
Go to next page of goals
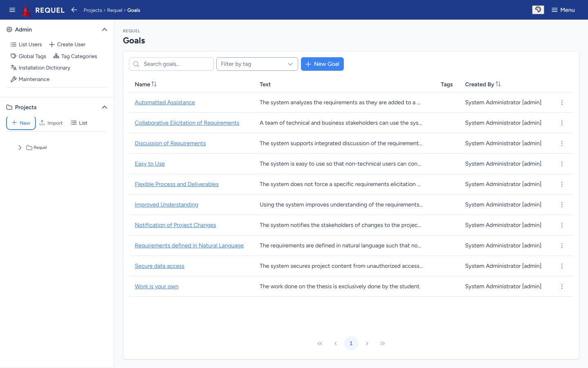pos(367,343)
